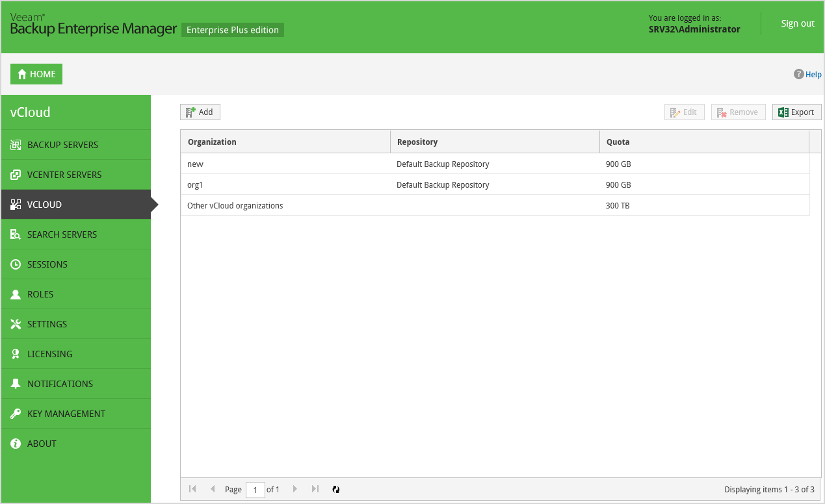This screenshot has height=504, width=825.
Task: Refresh the organizations grid
Action: [335, 489]
